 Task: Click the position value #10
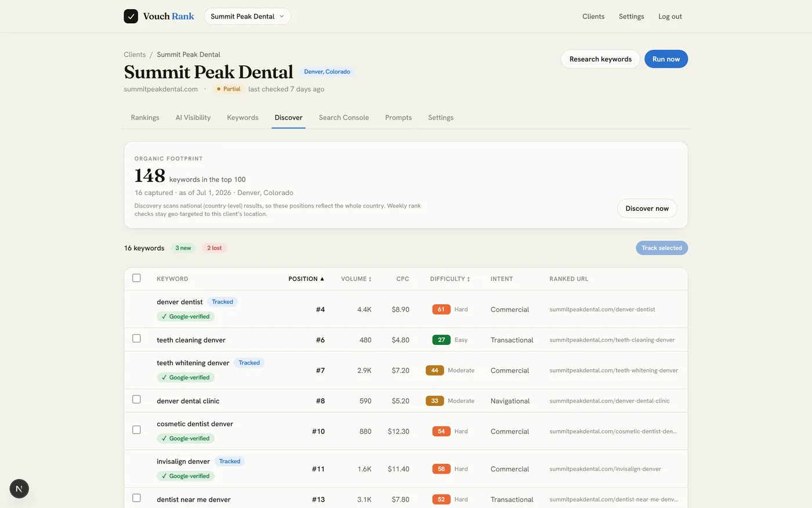(x=318, y=431)
